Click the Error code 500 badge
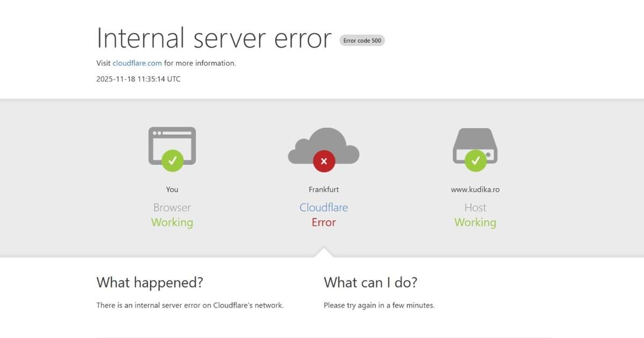 362,40
